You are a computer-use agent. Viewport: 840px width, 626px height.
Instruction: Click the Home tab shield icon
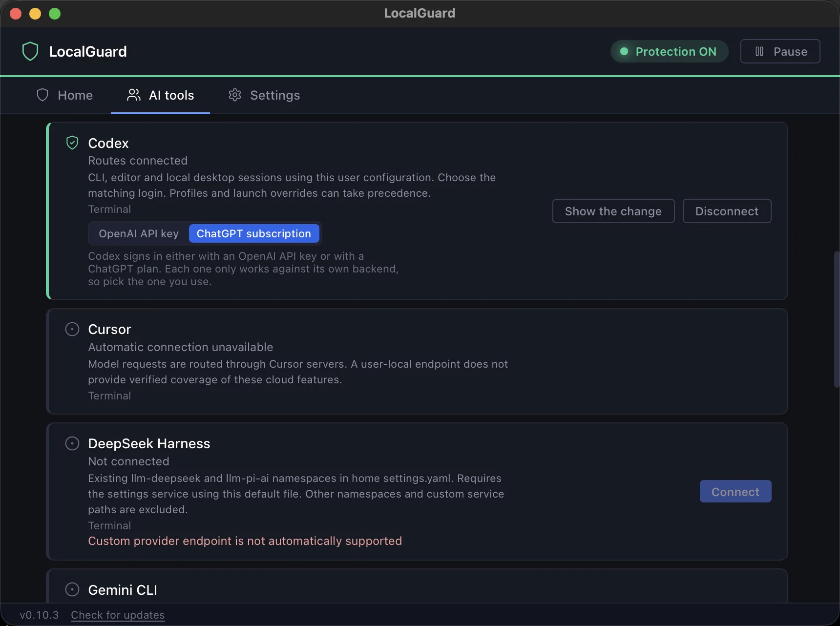pos(42,95)
